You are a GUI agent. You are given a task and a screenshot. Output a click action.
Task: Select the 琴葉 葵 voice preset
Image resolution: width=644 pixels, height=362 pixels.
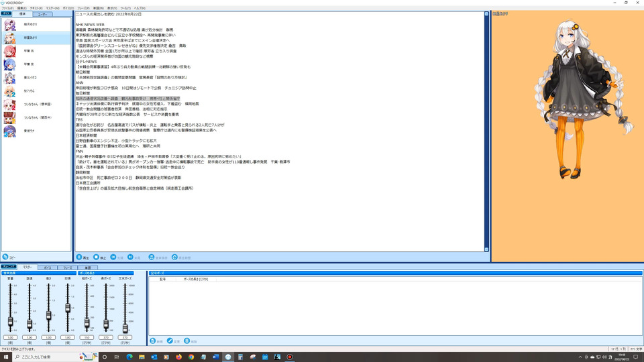pyautogui.click(x=36, y=64)
